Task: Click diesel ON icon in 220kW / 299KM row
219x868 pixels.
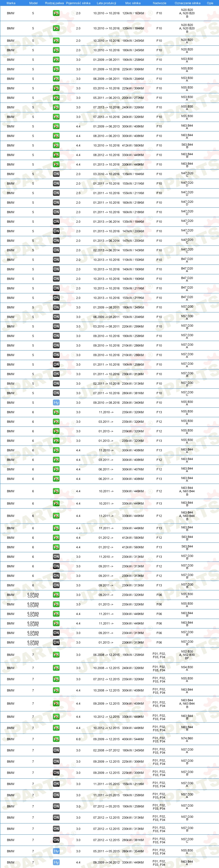Action: click(56, 326)
